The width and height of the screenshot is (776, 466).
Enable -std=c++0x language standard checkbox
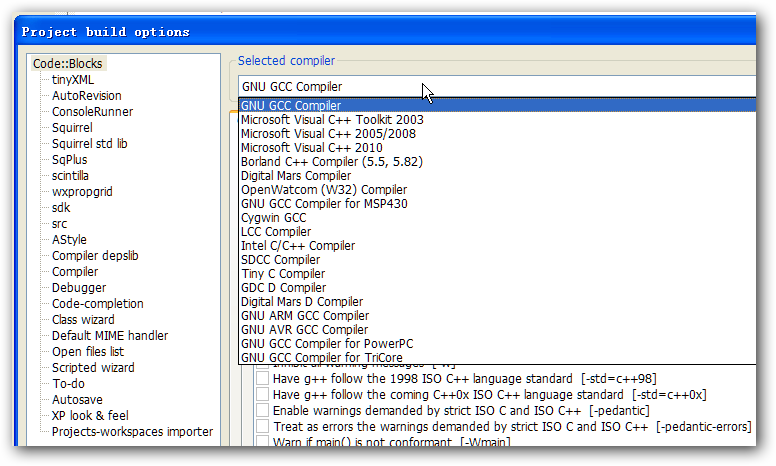click(262, 395)
